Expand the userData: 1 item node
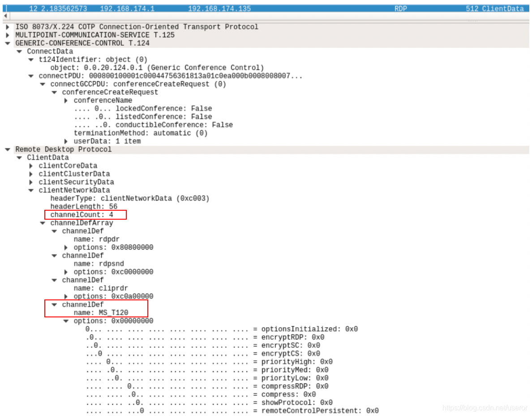Screen dimensions: 532x416 coord(66,141)
